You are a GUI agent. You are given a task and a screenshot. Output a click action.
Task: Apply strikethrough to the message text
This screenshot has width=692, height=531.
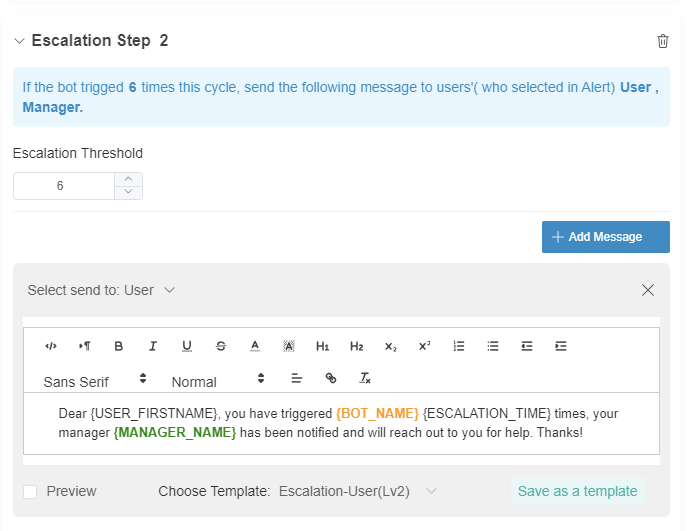[221, 346]
